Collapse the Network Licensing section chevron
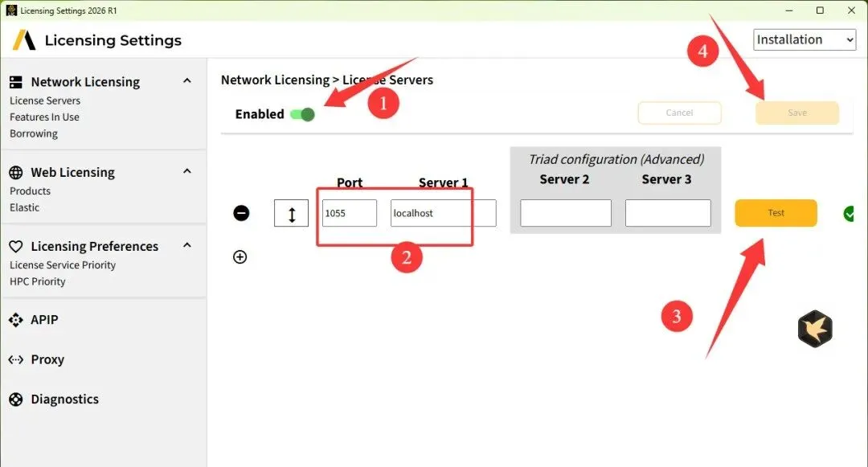Screen dimensions: 868x467 click(x=187, y=81)
